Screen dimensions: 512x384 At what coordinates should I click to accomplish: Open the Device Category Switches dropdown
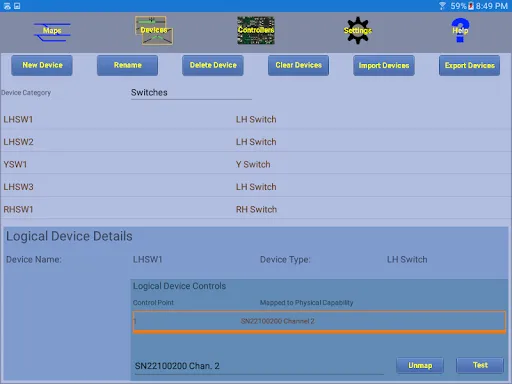(x=191, y=93)
